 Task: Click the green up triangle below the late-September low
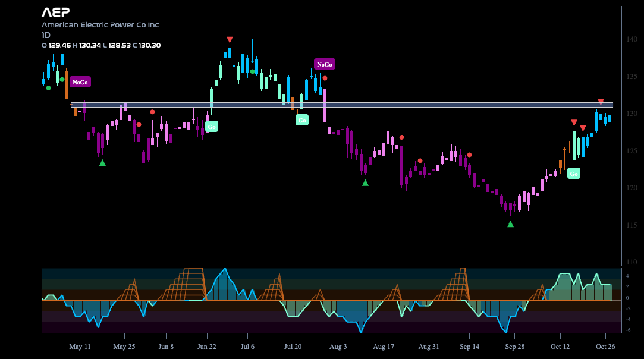tap(511, 224)
